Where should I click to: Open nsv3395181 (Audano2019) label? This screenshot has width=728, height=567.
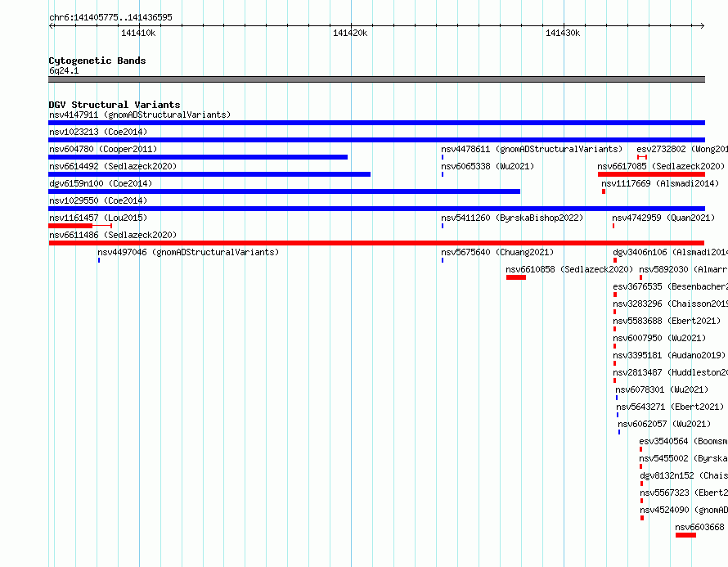click(x=669, y=355)
